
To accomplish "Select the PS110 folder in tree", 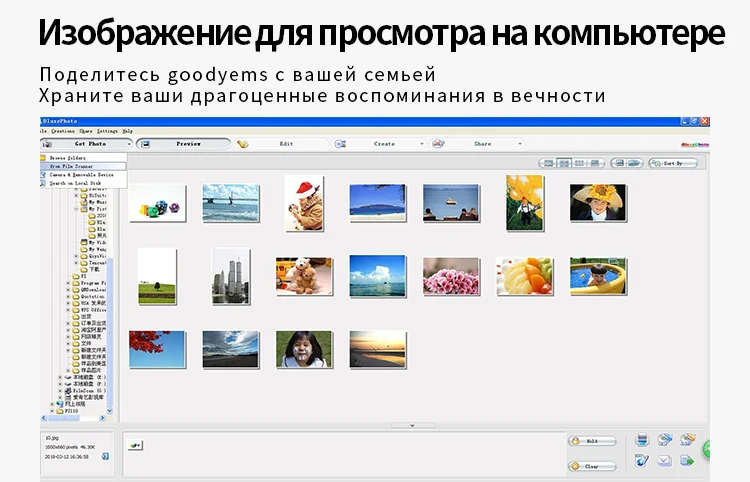I will (67, 411).
